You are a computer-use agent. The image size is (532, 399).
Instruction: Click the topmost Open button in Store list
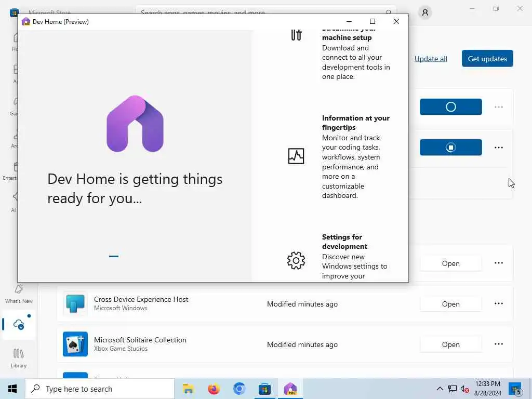pyautogui.click(x=450, y=263)
